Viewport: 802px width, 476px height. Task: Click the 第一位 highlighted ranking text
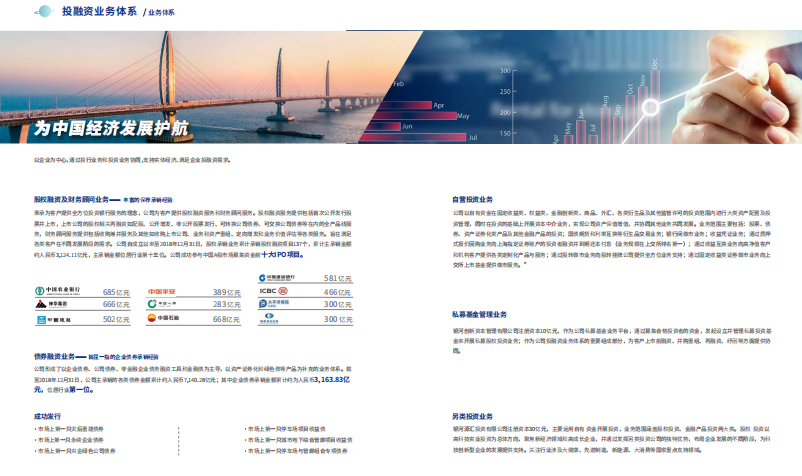click(81, 390)
